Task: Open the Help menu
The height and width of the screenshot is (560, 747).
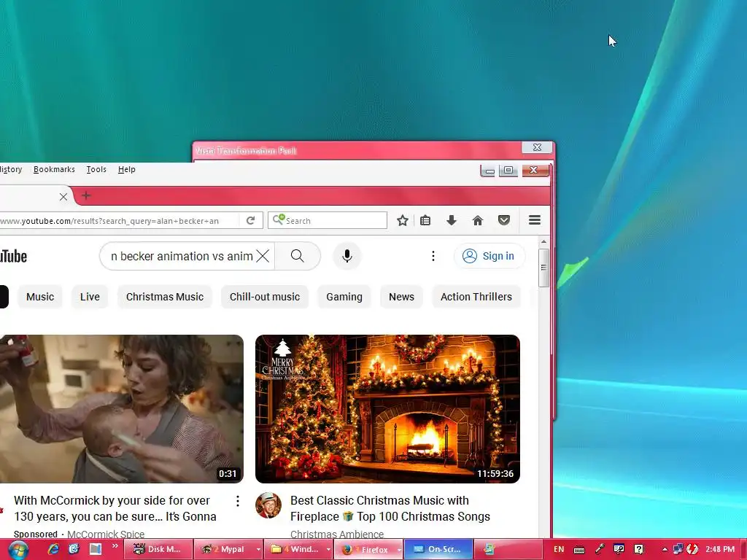Action: [x=127, y=169]
